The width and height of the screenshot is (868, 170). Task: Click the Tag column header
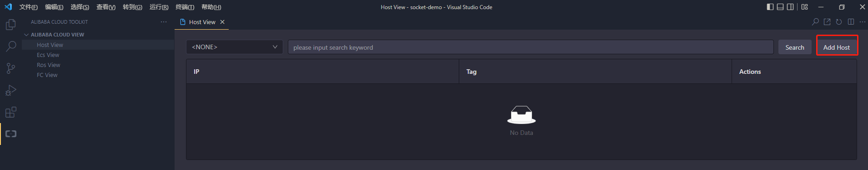595,72
